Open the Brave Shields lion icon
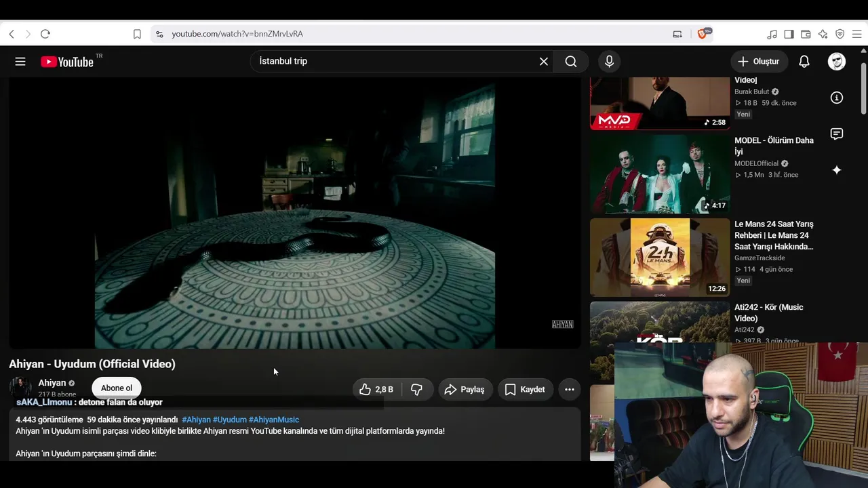 (703, 34)
